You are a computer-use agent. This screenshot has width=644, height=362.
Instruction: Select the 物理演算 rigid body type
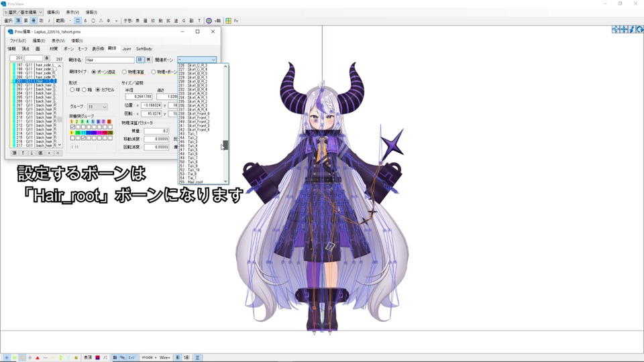[133, 72]
